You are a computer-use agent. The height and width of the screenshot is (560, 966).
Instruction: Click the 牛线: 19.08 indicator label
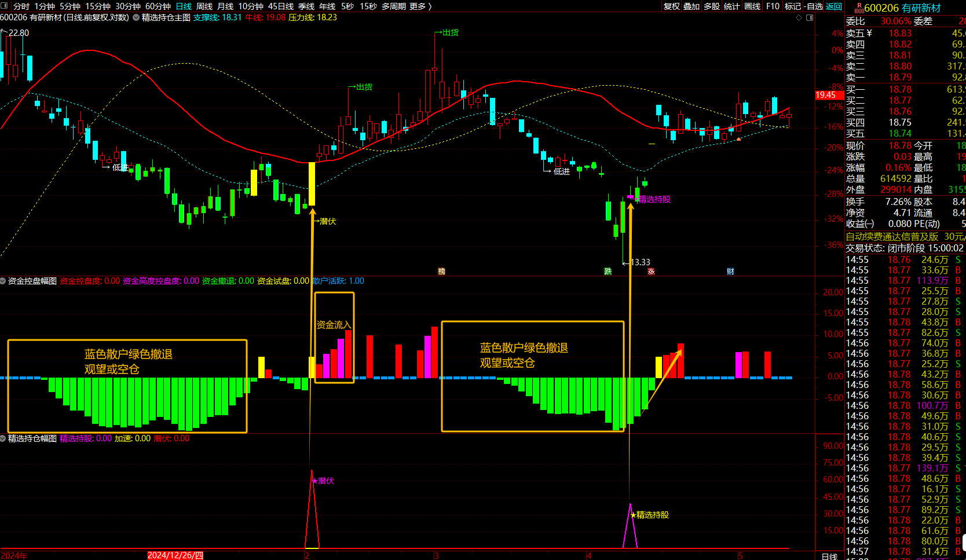[265, 17]
